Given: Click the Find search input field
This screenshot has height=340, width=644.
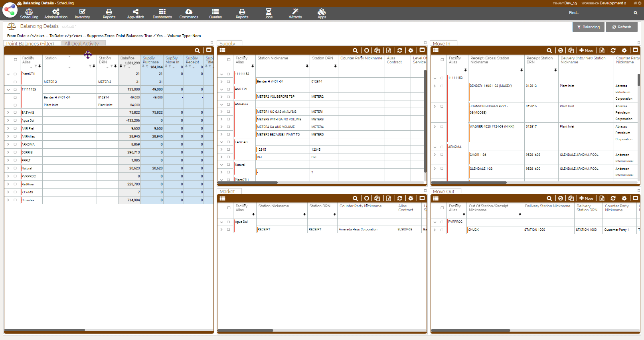Looking at the screenshot, I should (x=599, y=13).
